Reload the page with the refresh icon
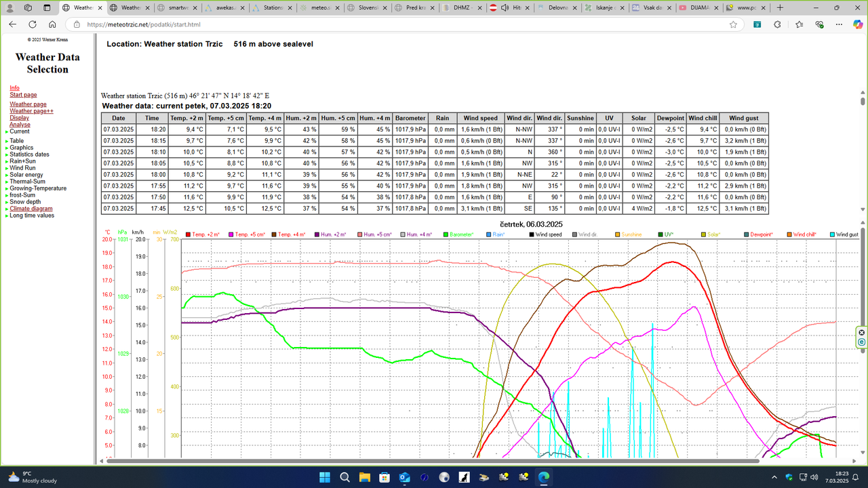 (x=33, y=24)
